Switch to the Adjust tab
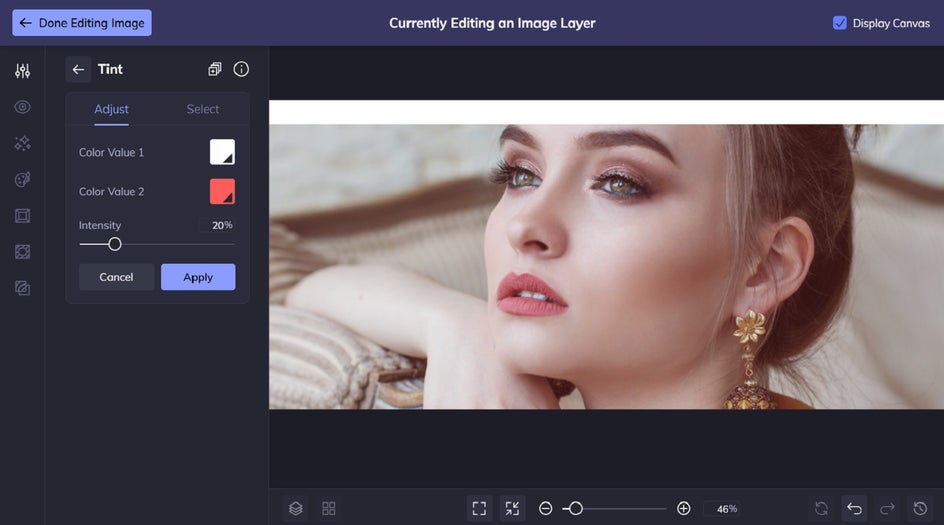944x525 pixels. 111,109
